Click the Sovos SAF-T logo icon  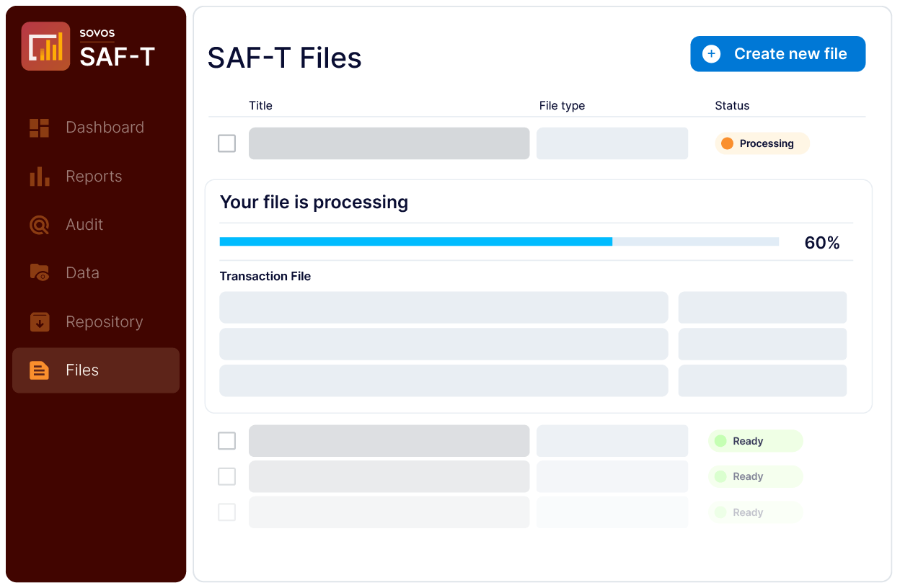tap(45, 46)
